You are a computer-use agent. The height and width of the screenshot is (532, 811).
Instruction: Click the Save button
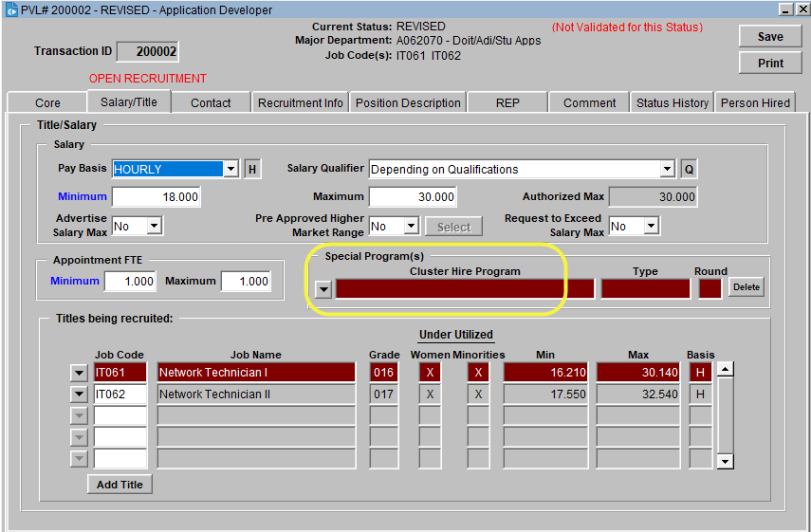click(x=770, y=37)
